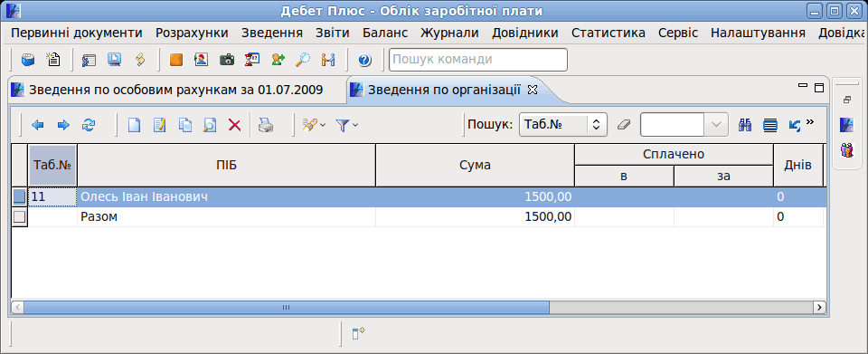
Task: Tick the checkbox in row 11 Олесь
Action: tap(19, 196)
